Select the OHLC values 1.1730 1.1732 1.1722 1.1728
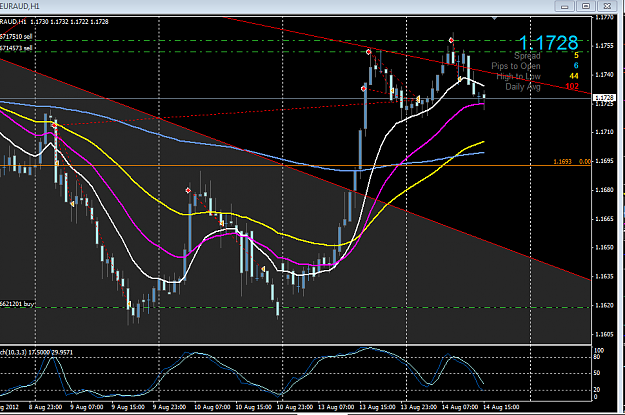Image resolution: width=625 pixels, height=415 pixels. pos(69,22)
